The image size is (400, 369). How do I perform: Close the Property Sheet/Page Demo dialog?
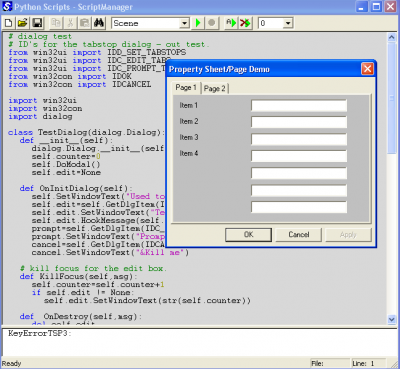tap(367, 69)
